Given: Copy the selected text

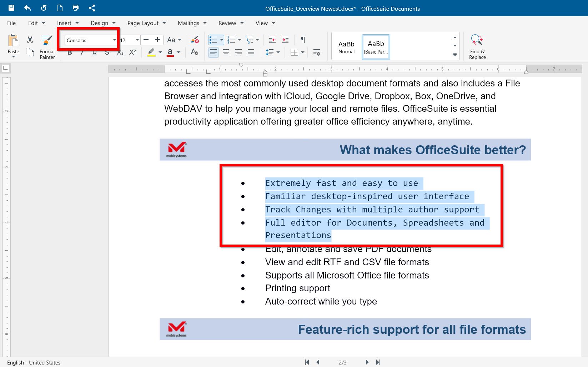Looking at the screenshot, I should pyautogui.click(x=30, y=52).
